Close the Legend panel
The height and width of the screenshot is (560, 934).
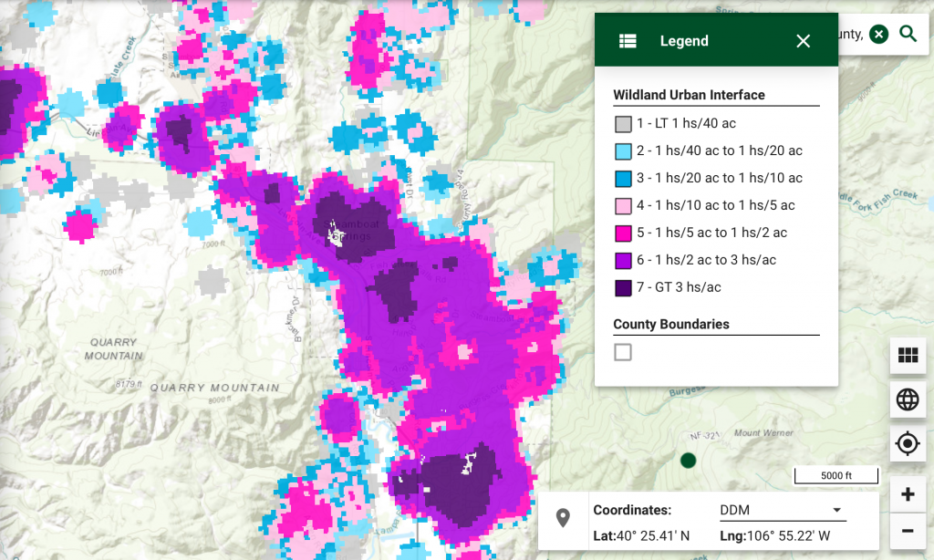(x=803, y=40)
